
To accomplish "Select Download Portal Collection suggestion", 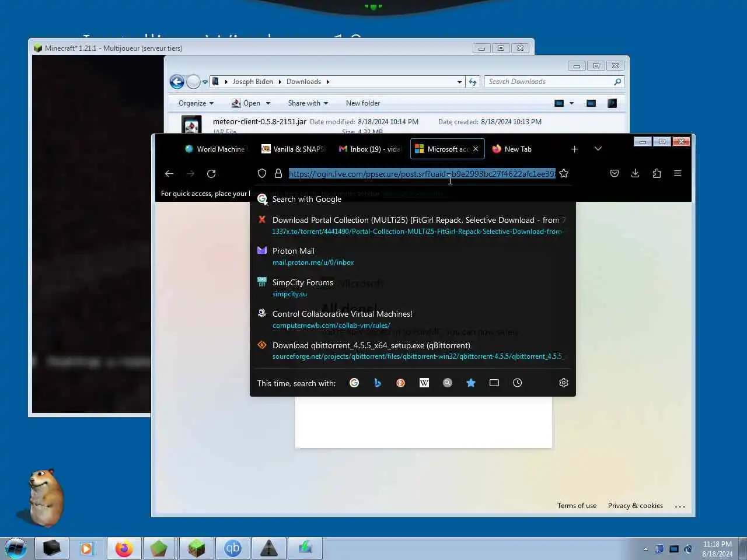I will [413, 225].
